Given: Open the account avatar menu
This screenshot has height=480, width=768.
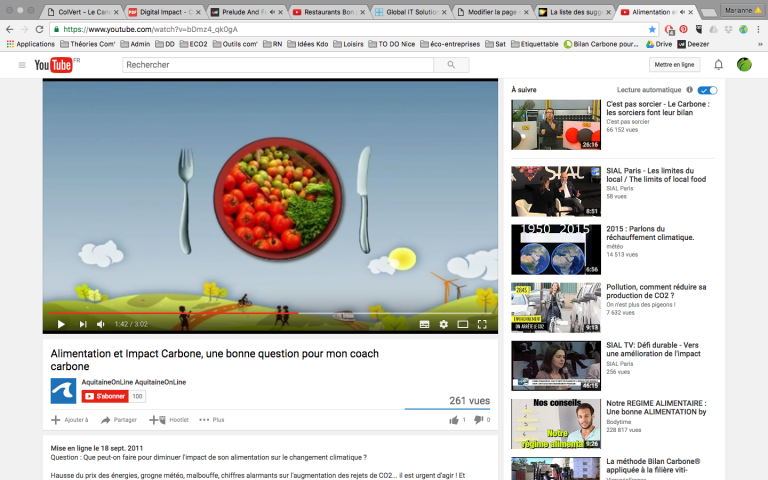Looking at the screenshot, I should pyautogui.click(x=744, y=65).
